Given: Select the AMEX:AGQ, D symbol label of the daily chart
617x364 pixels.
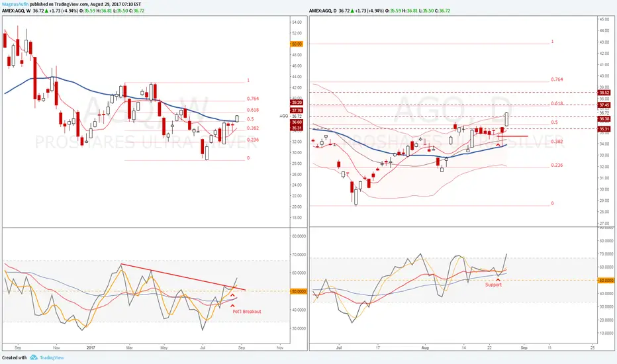Looking at the screenshot, I should pyautogui.click(x=322, y=11).
